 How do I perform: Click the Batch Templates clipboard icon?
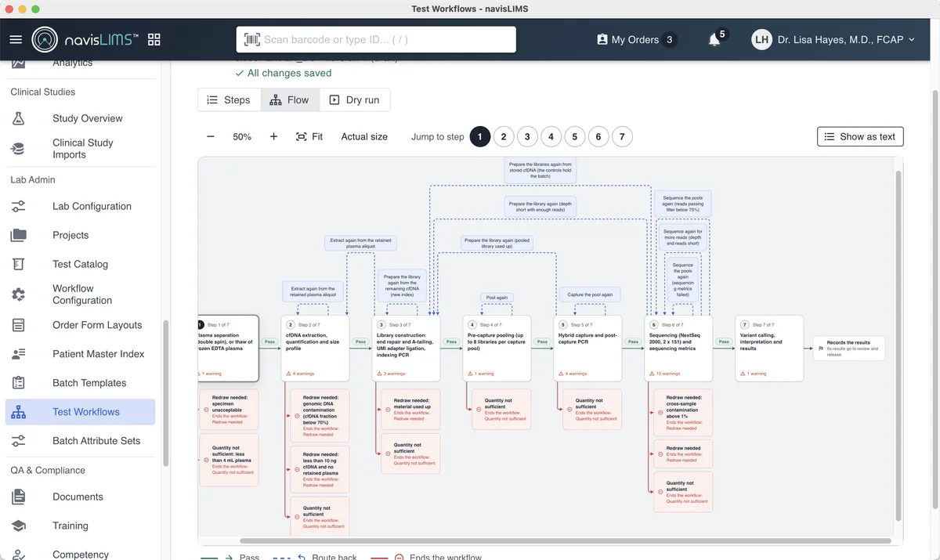tap(19, 383)
